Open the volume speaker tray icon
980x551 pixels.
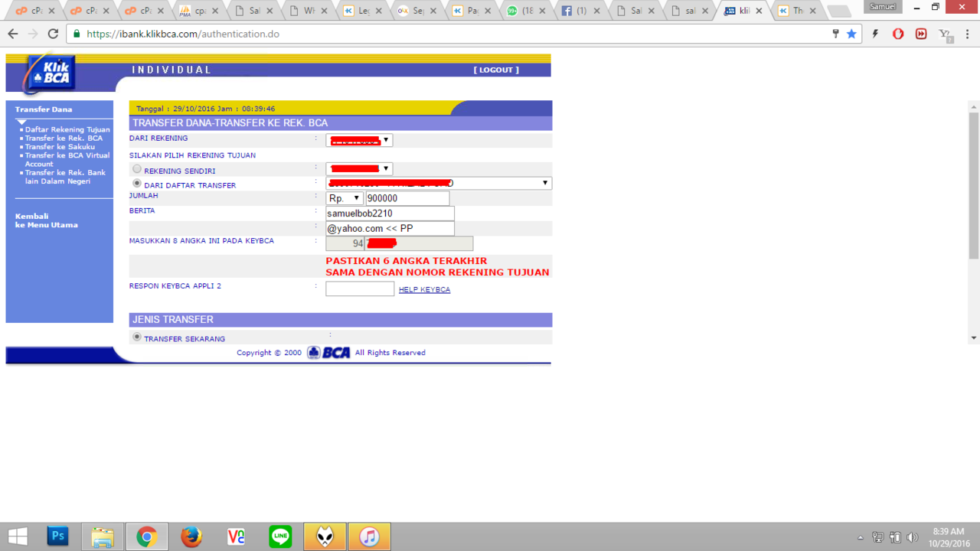tap(912, 537)
